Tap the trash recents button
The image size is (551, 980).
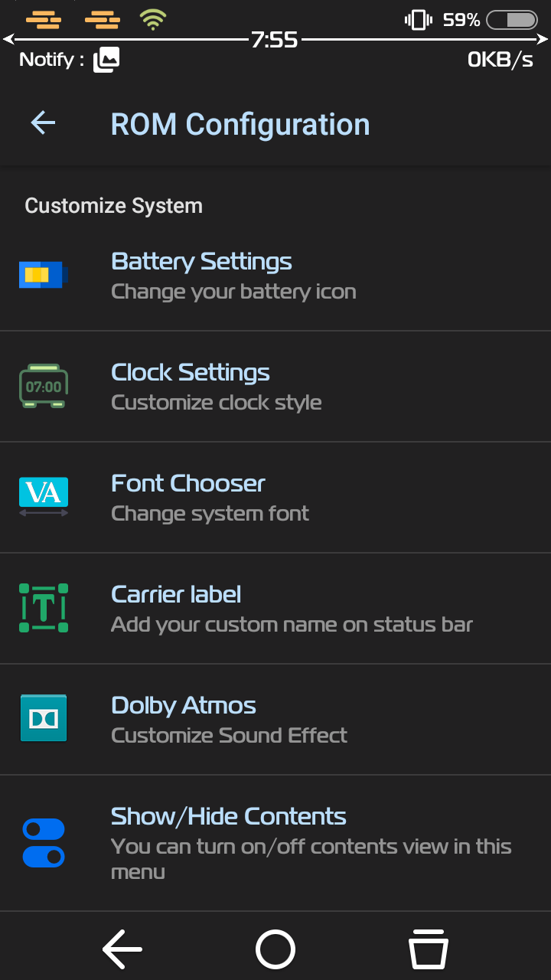[x=428, y=949]
